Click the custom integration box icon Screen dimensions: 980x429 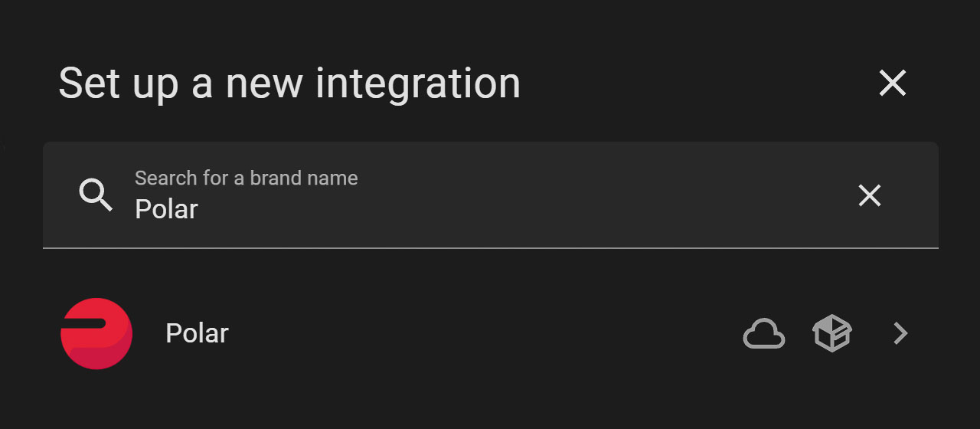tap(832, 334)
